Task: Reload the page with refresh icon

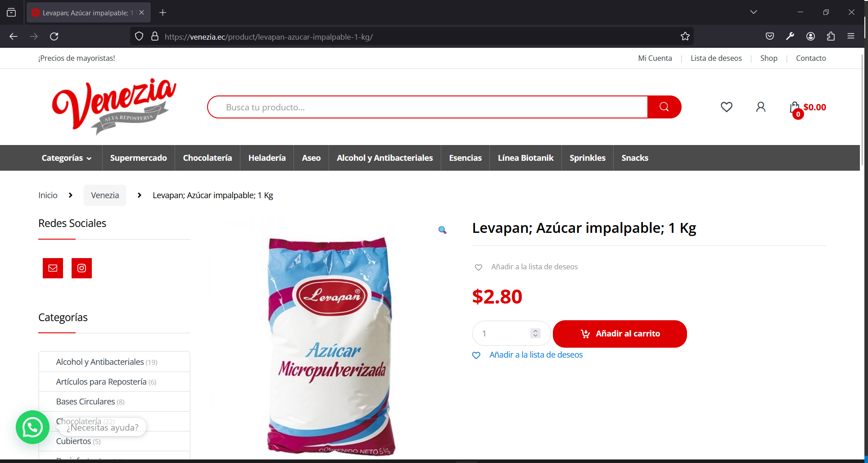Action: point(54,36)
